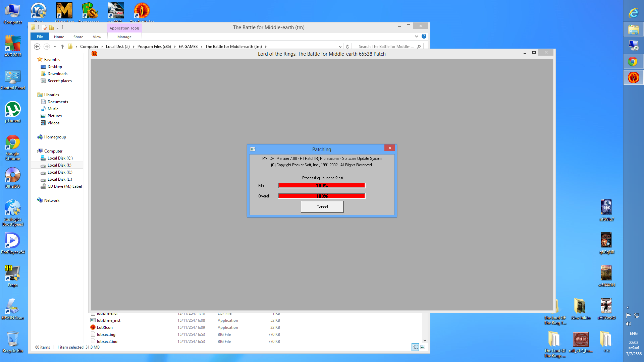Image resolution: width=644 pixels, height=362 pixels.
Task: Open Explorer help question mark icon
Action: [x=424, y=36]
